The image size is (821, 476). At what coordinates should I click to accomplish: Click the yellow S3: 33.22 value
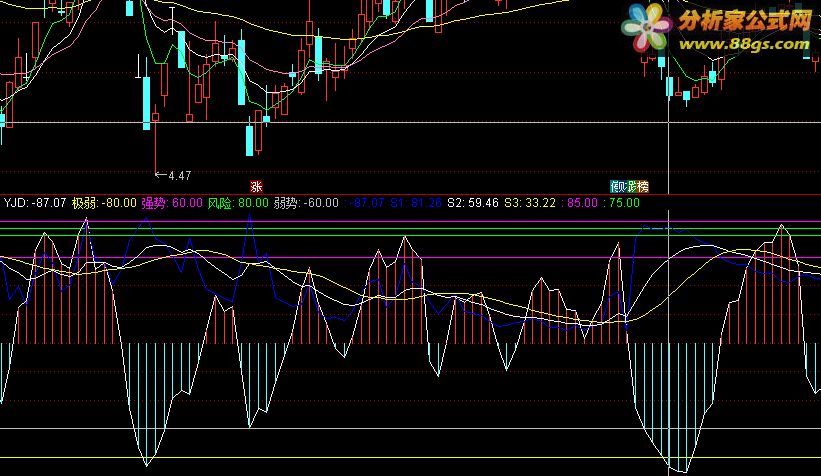tap(530, 203)
